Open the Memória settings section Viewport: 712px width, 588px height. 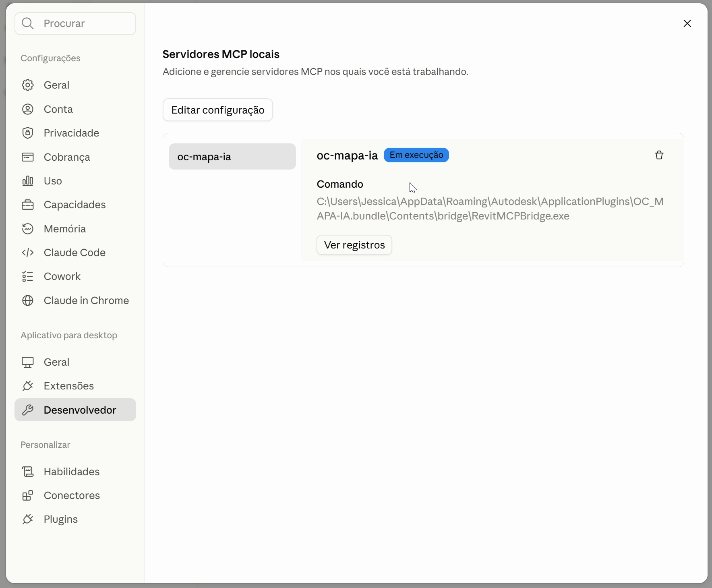75,229
